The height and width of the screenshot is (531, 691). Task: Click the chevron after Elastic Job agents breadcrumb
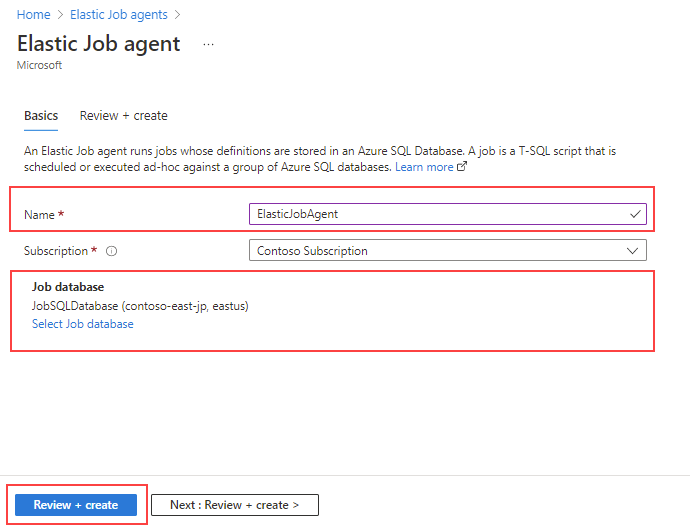(177, 15)
